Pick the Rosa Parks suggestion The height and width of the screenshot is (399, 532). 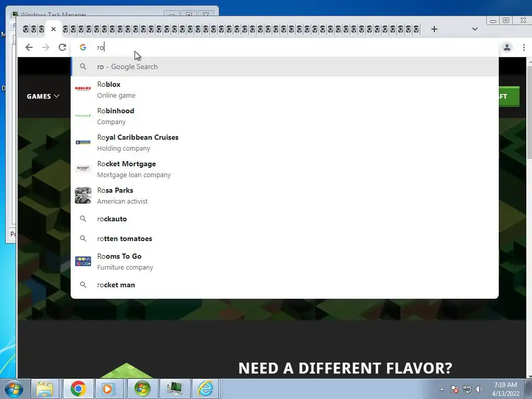(285, 195)
